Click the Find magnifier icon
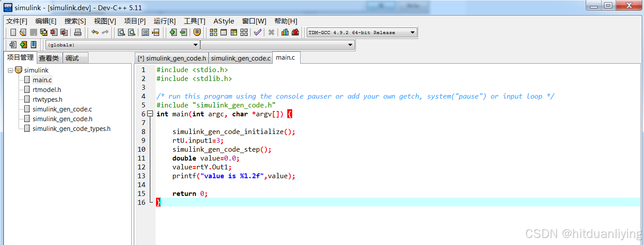This screenshot has width=644, height=245. coord(121,32)
